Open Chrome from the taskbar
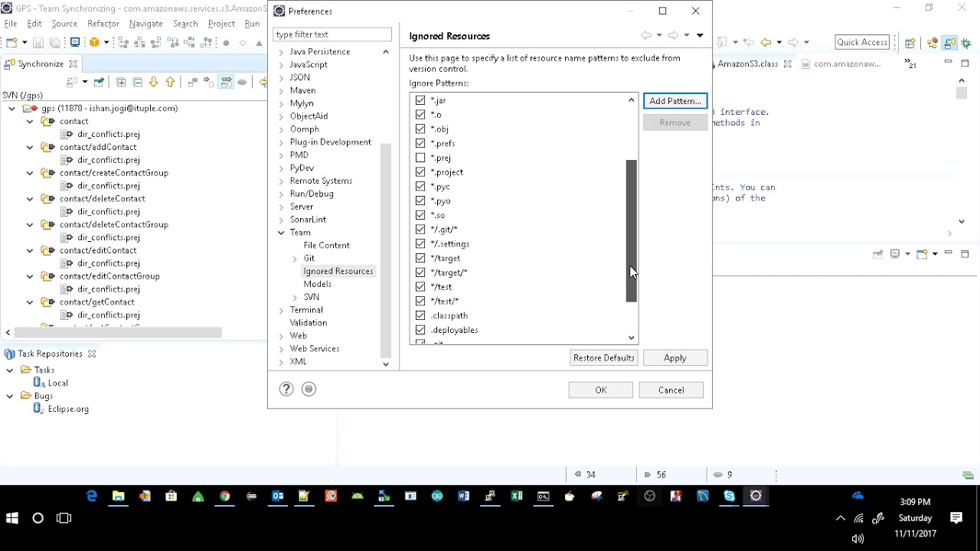The height and width of the screenshot is (551, 980). click(x=224, y=496)
